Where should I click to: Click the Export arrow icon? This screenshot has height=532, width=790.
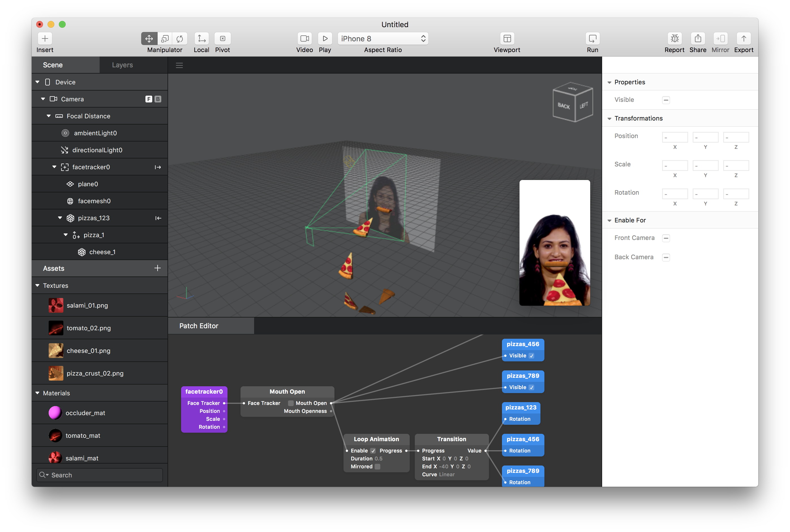coord(744,39)
